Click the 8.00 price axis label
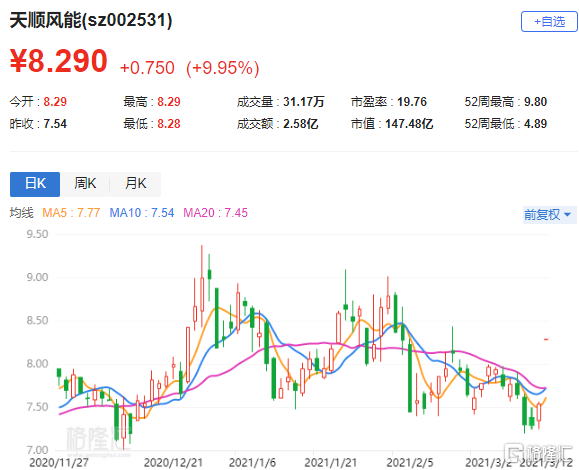The width and height of the screenshot is (579, 470). [x=37, y=364]
